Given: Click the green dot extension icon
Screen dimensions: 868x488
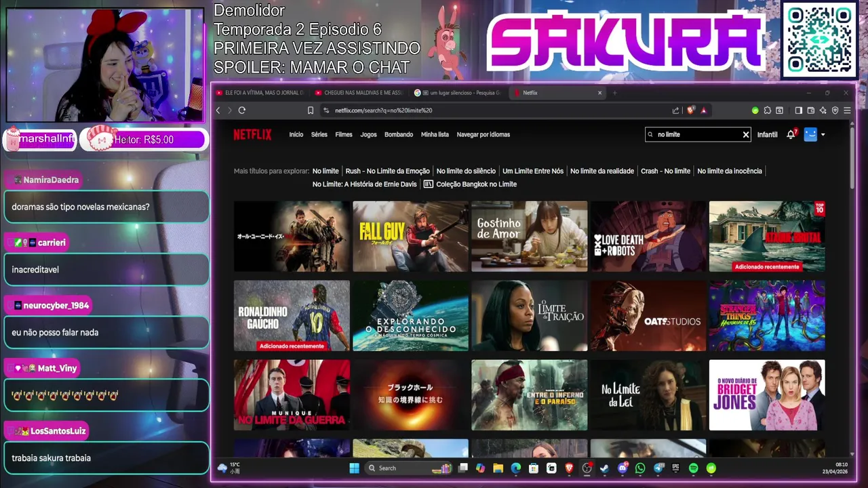Looking at the screenshot, I should (755, 110).
